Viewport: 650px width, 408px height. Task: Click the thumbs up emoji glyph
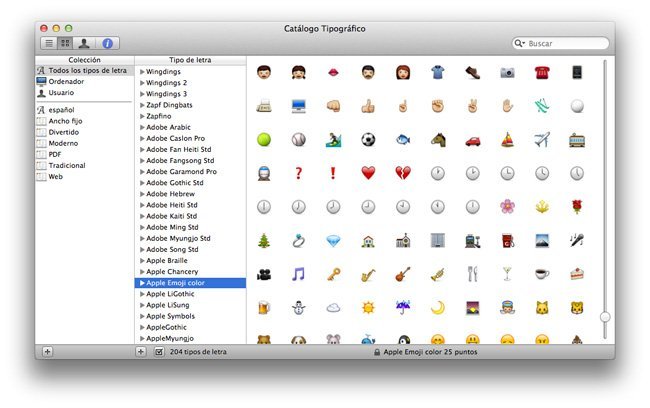tap(368, 107)
